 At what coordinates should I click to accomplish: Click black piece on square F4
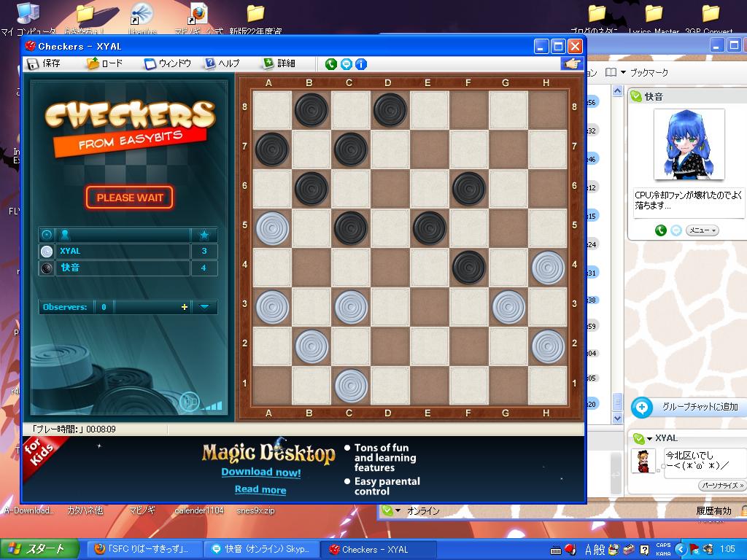469,268
